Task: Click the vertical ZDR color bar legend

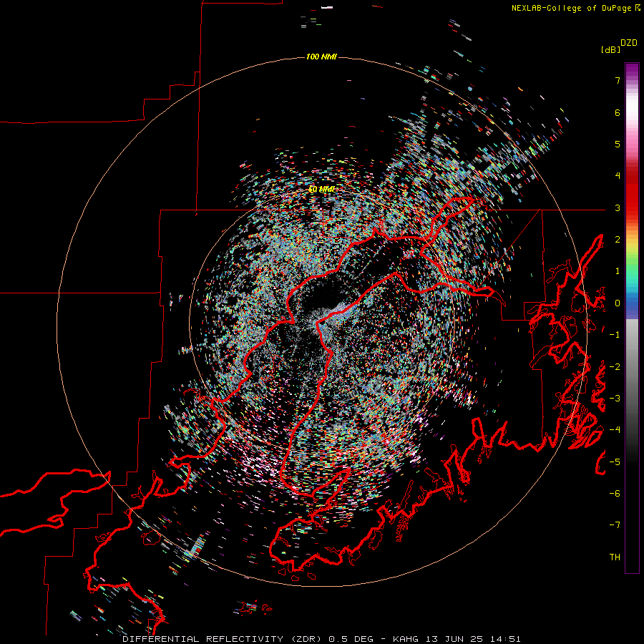Action: (x=632, y=318)
